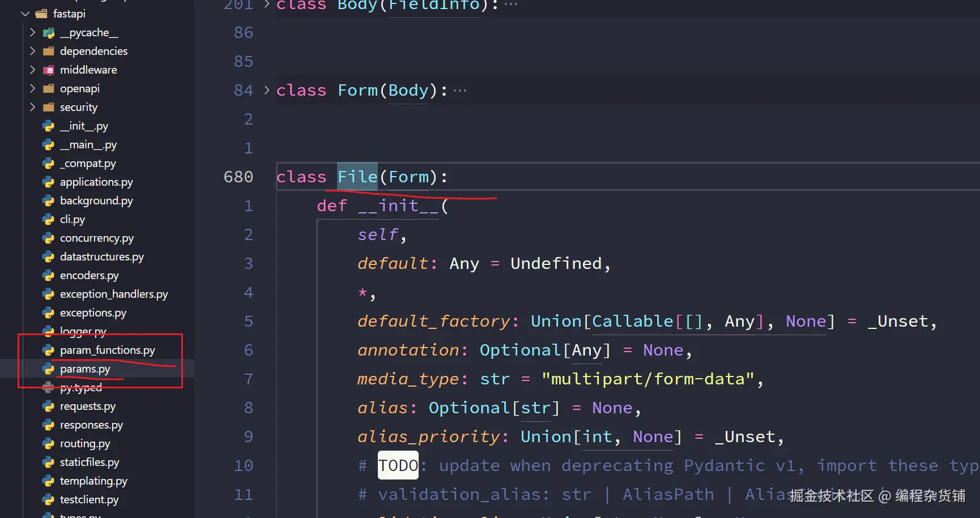Click line number 680 in the gutter

(238, 177)
